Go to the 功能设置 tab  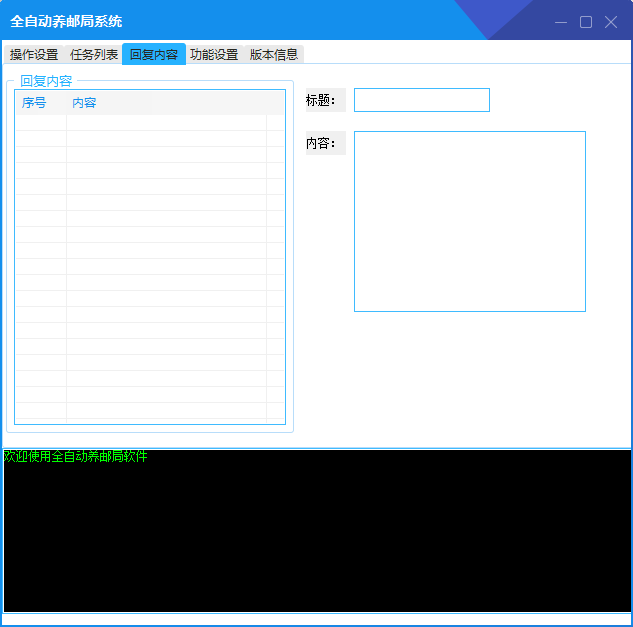pos(214,55)
